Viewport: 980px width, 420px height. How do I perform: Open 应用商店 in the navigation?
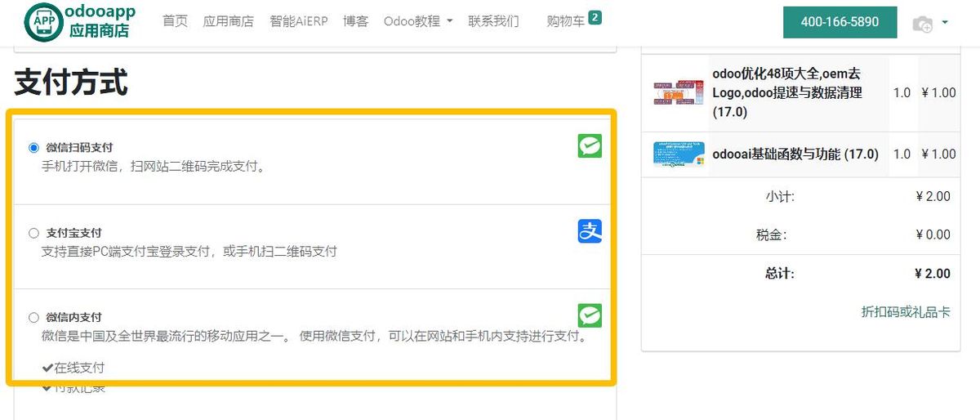(x=228, y=21)
